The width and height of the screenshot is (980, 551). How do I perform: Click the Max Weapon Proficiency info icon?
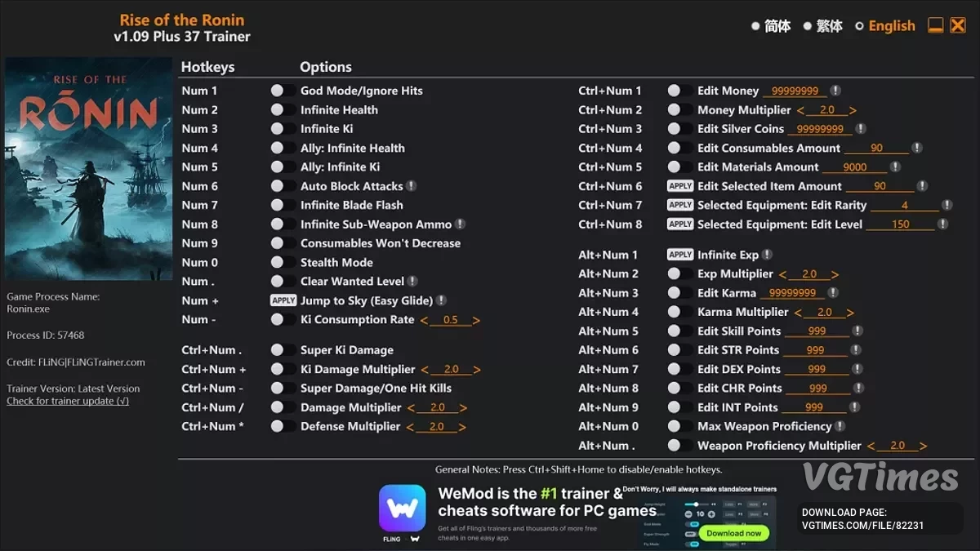click(x=840, y=426)
